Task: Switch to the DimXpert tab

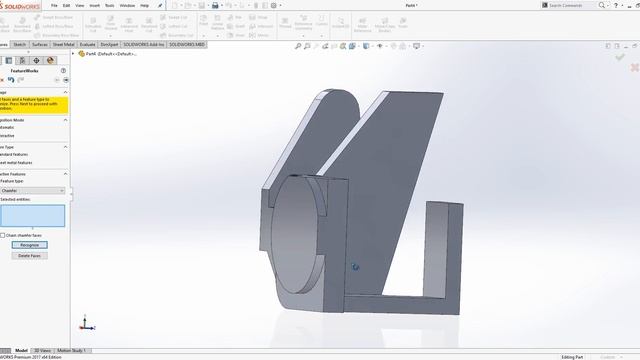Action: 109,44
